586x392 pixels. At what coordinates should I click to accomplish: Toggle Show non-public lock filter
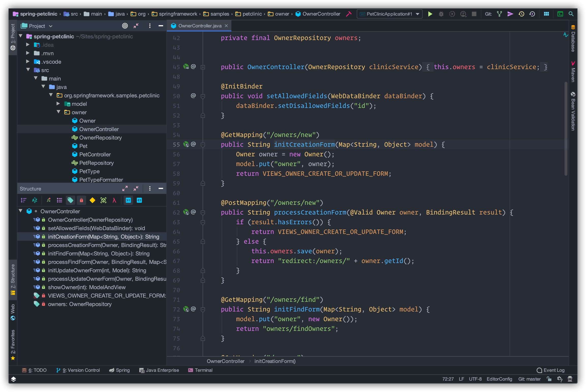click(x=81, y=200)
